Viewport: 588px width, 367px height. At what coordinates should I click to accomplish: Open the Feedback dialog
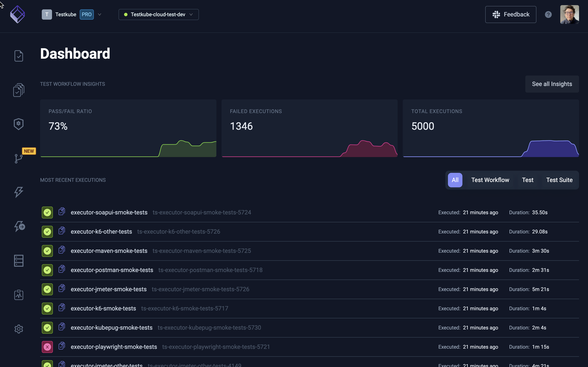(510, 14)
